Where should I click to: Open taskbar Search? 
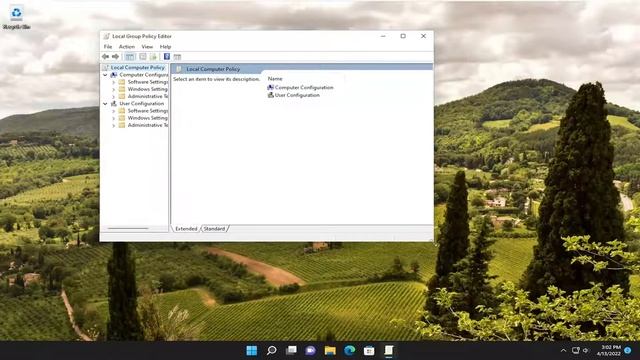coord(271,350)
